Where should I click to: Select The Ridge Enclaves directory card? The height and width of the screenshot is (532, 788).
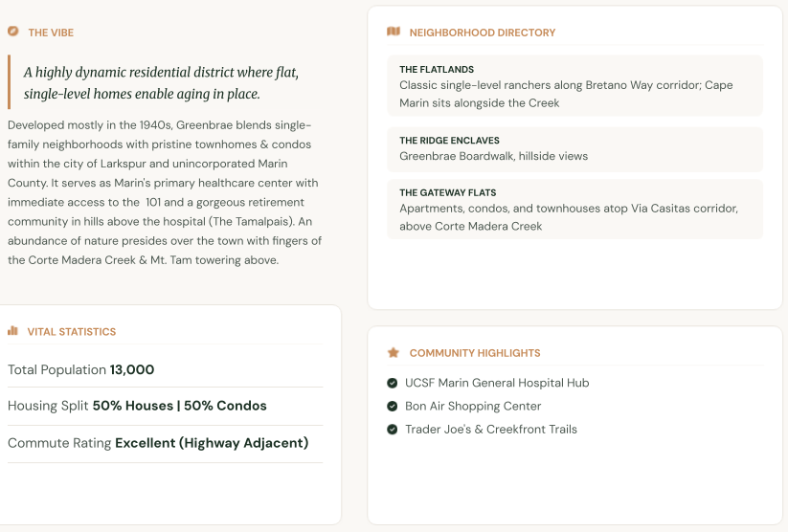pyautogui.click(x=574, y=149)
